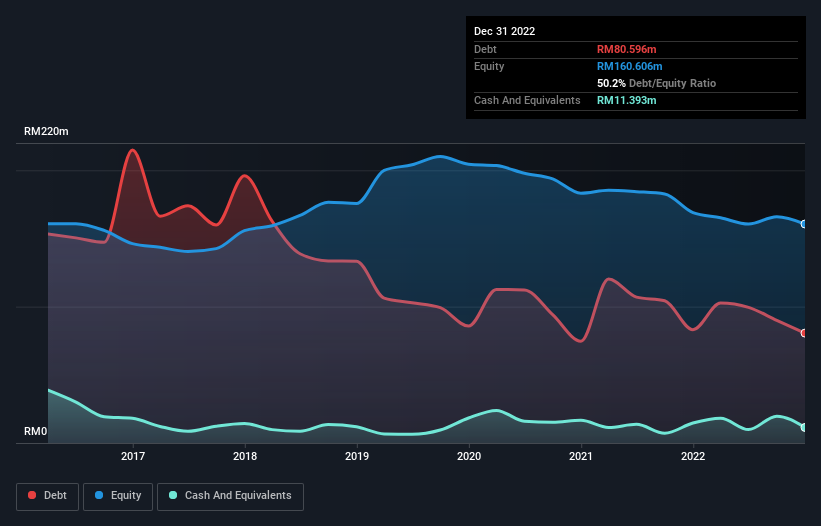This screenshot has height=526, width=821.
Task: Select the red Debt endpoint marker at Dec 2022
Action: [804, 333]
